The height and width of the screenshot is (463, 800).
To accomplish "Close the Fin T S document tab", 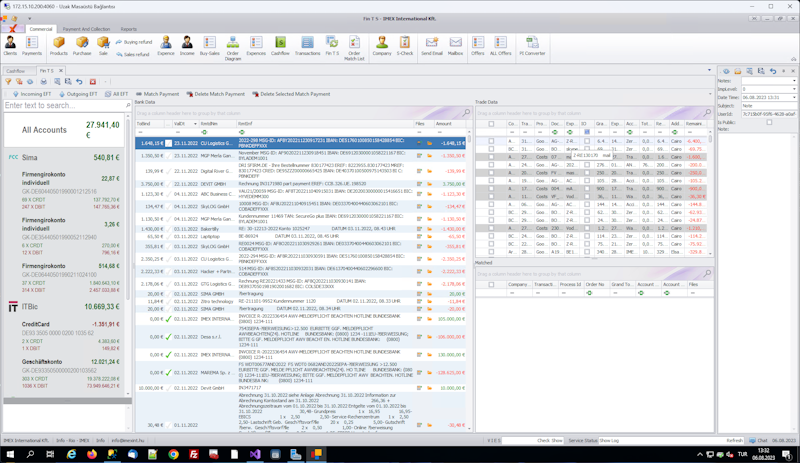I will tap(61, 71).
